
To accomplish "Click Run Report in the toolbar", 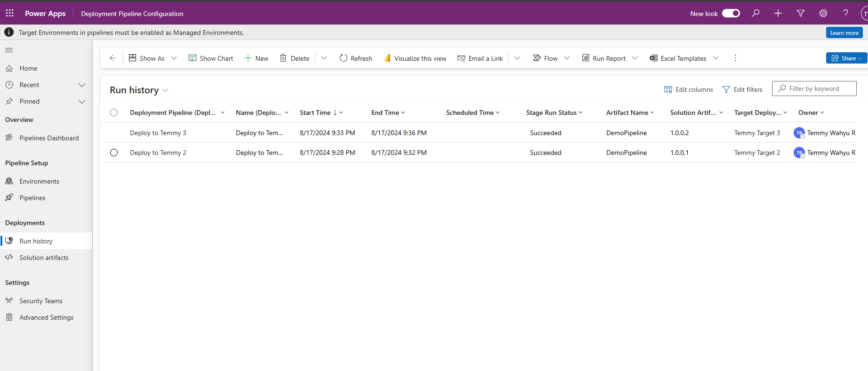I will tap(604, 58).
